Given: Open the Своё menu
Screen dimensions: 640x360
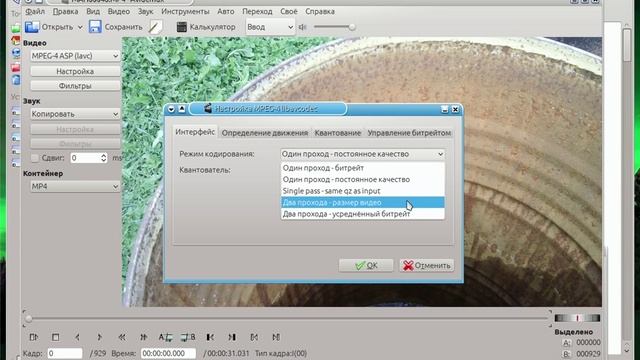Looking at the screenshot, I should 289,11.
